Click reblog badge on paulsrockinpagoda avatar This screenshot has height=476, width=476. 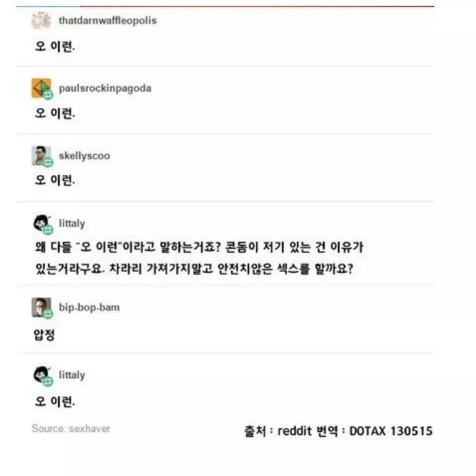[x=48, y=95]
